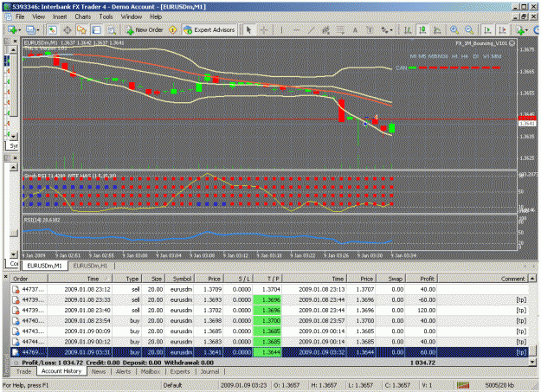Toggle the Market Watch panel icon
Viewport: 541px width, 392px height.
pyautogui.click(x=52, y=30)
